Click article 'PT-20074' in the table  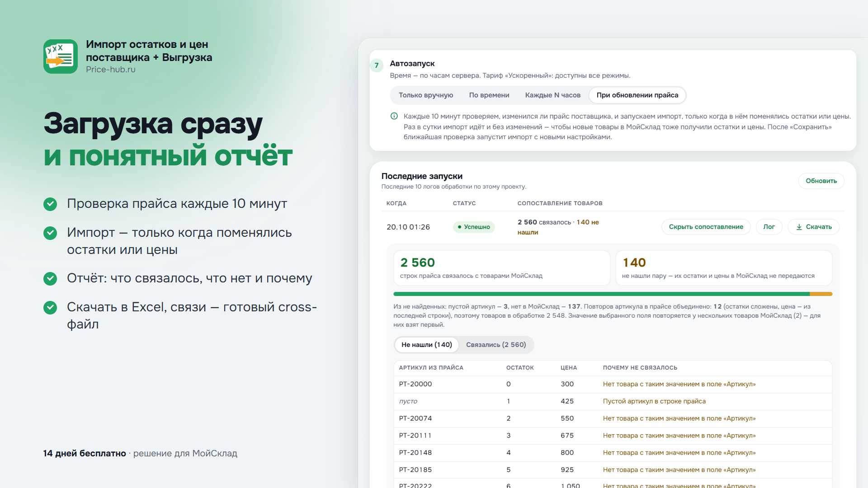[415, 418]
